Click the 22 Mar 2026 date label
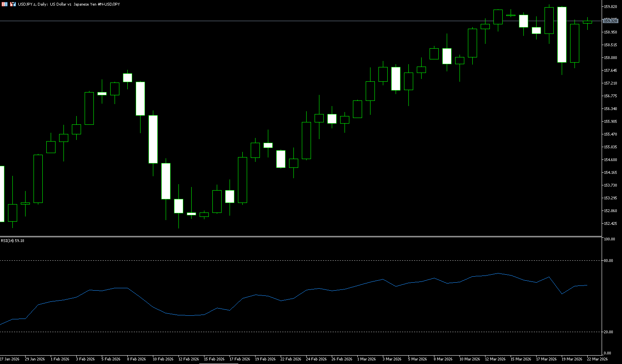 597,359
